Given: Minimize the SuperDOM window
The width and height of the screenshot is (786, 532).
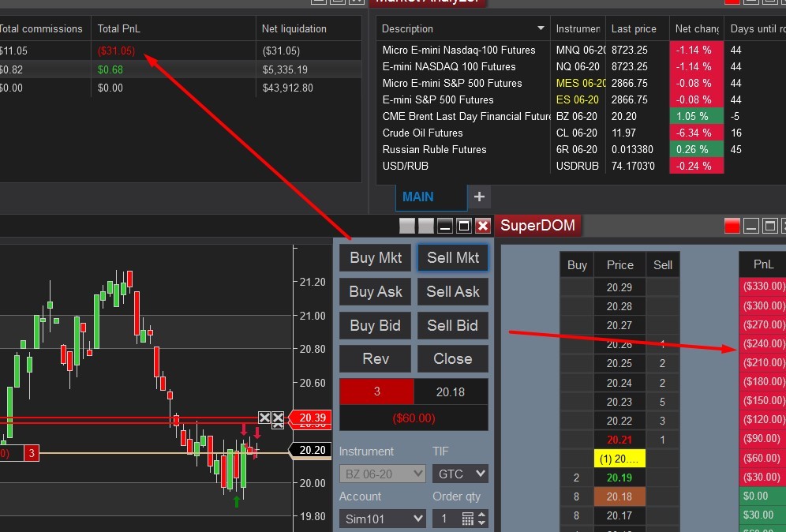Looking at the screenshot, I should click(x=751, y=226).
